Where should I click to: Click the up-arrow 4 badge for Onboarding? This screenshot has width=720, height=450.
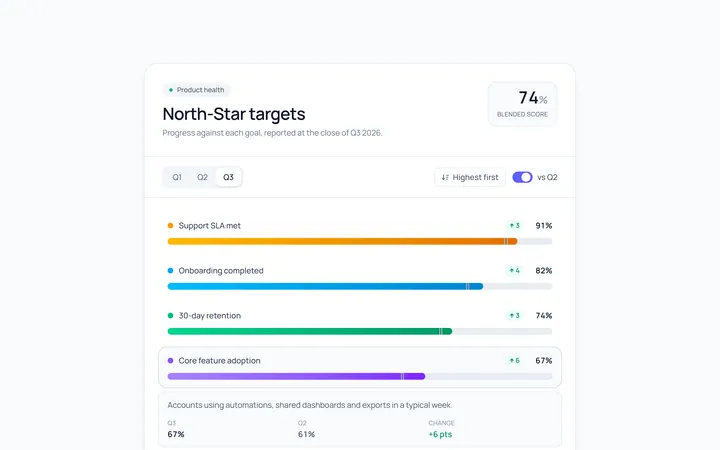514,270
